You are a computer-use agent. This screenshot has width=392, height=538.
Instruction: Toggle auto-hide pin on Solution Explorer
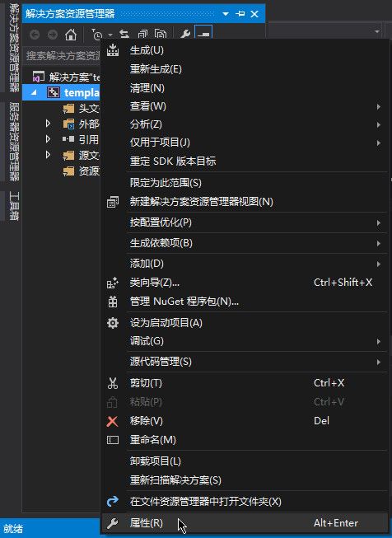click(240, 14)
